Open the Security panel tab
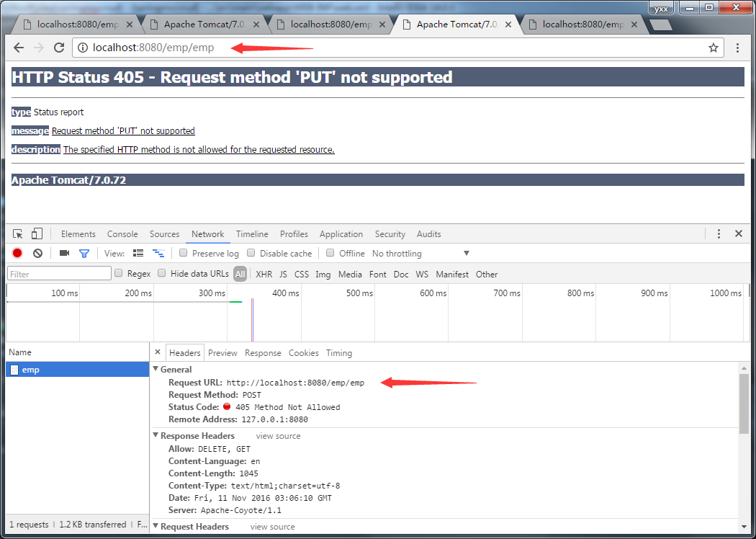This screenshot has width=756, height=539. (x=390, y=234)
